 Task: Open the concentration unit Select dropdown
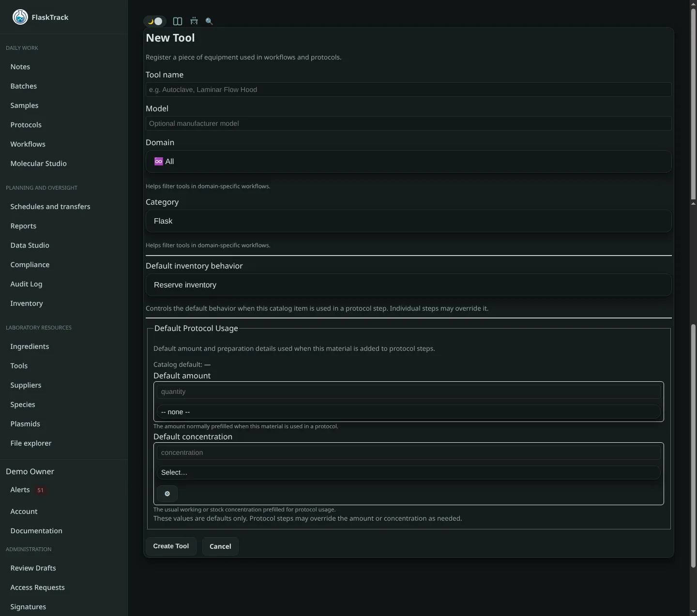(409, 472)
